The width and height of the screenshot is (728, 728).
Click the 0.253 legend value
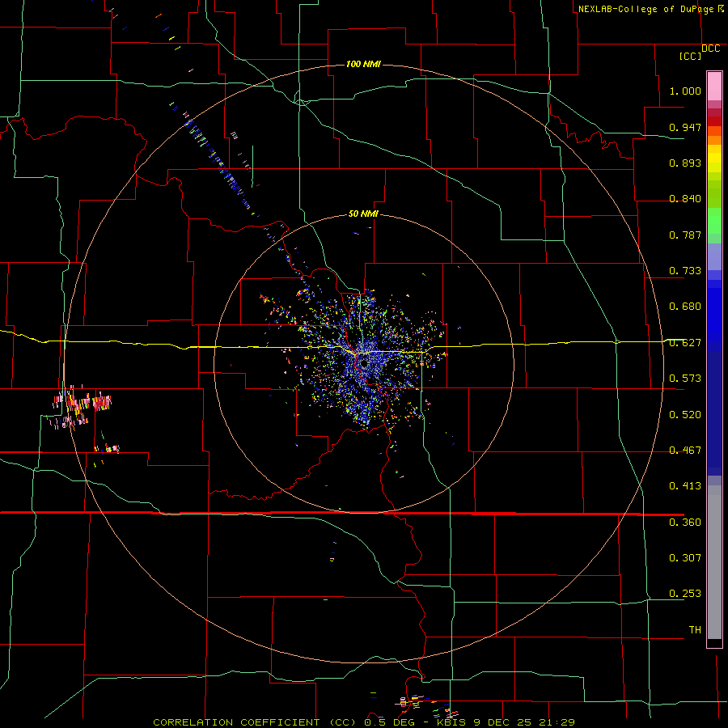(x=685, y=594)
